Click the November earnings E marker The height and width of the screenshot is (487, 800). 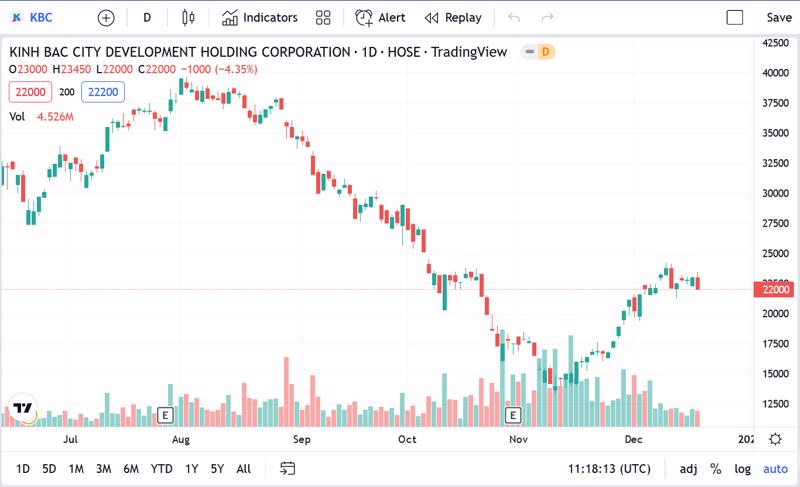point(513,414)
